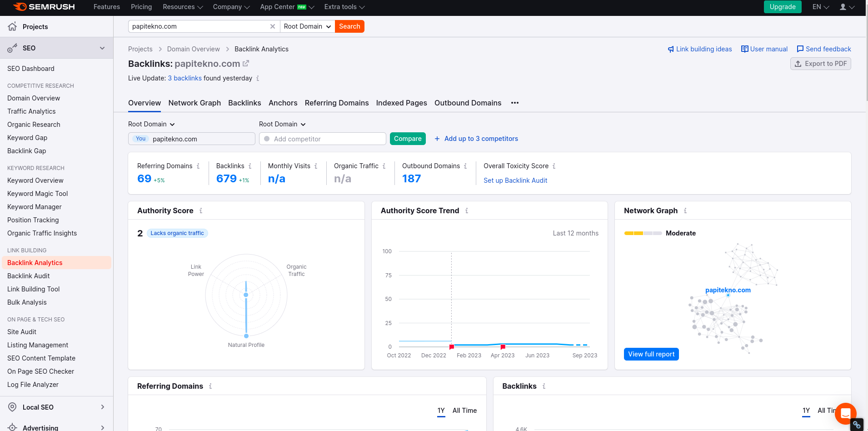The height and width of the screenshot is (431, 868).
Task: Open the Projects home icon
Action: (x=12, y=26)
